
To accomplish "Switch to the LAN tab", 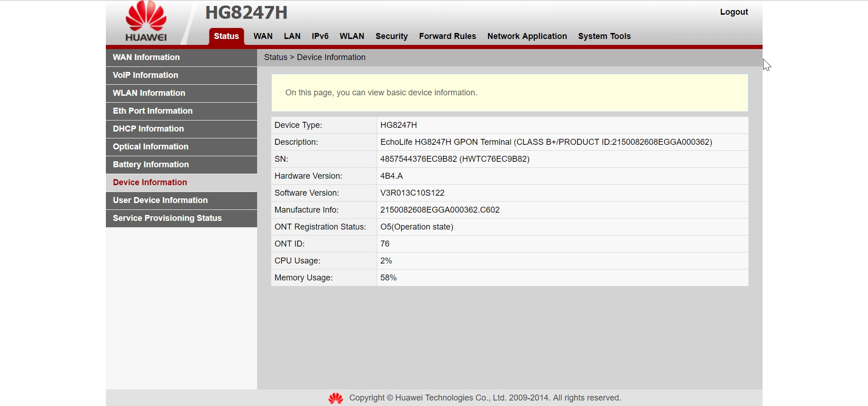I will pyautogui.click(x=292, y=36).
